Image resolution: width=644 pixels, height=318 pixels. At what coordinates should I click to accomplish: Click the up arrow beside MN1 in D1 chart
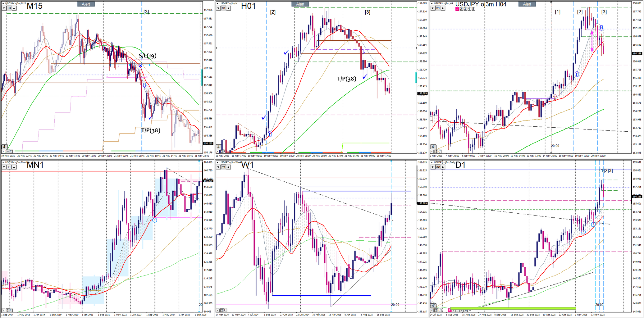(x=443, y=167)
